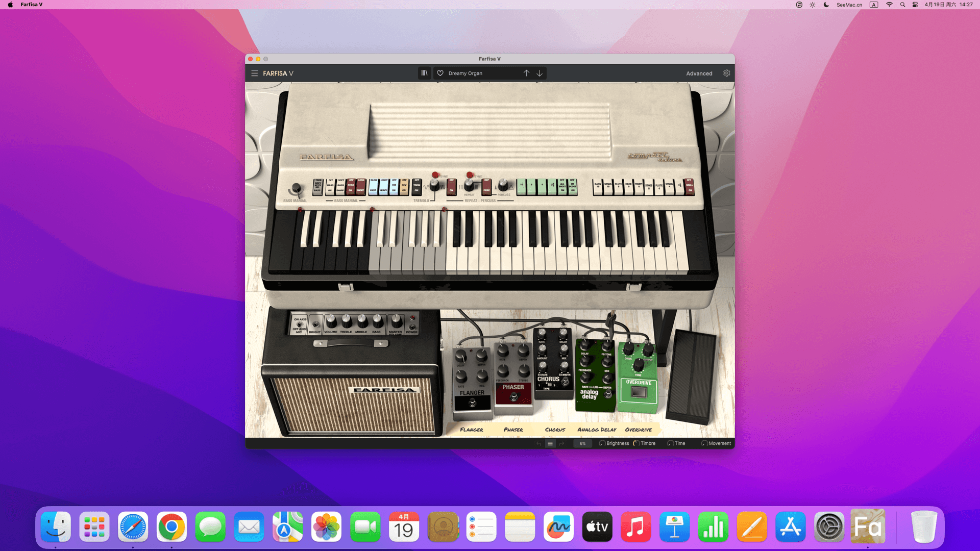980x551 pixels.
Task: Toggle the Reverb off/on rocker
Action: pos(404,187)
